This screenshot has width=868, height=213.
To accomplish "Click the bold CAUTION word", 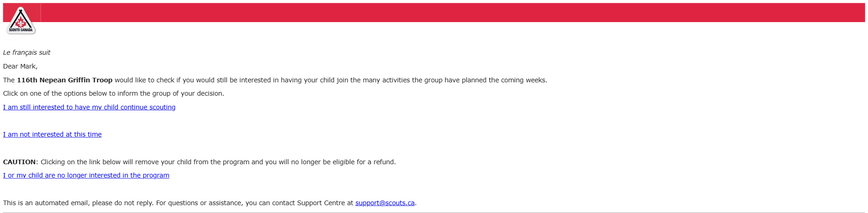I will (19, 162).
